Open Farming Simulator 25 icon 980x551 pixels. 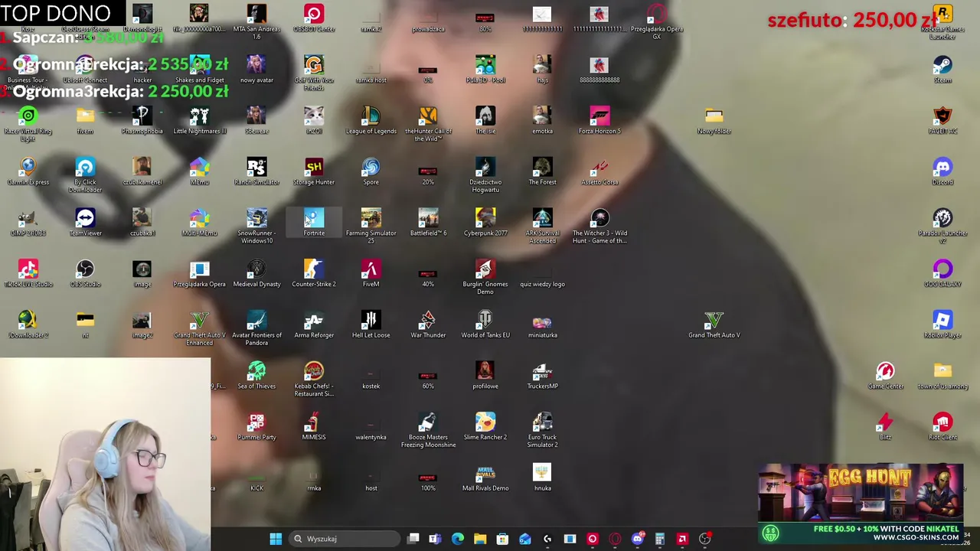[371, 225]
